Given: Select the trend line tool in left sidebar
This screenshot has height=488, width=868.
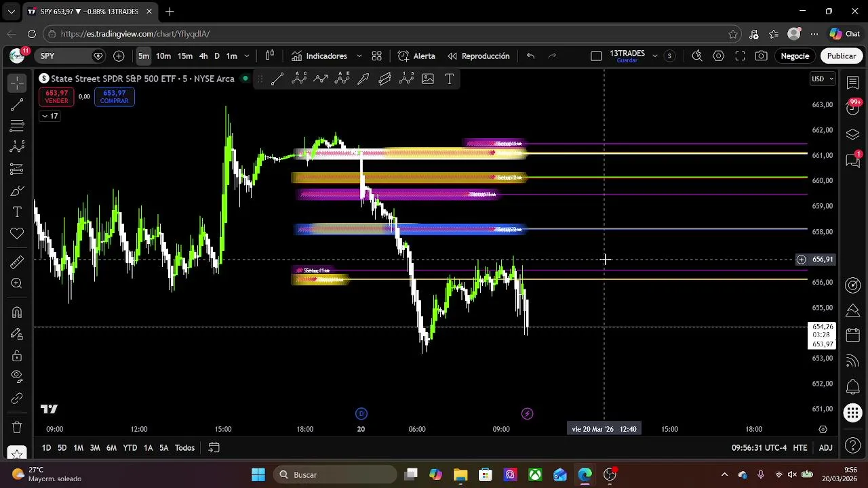Looking at the screenshot, I should point(17,104).
